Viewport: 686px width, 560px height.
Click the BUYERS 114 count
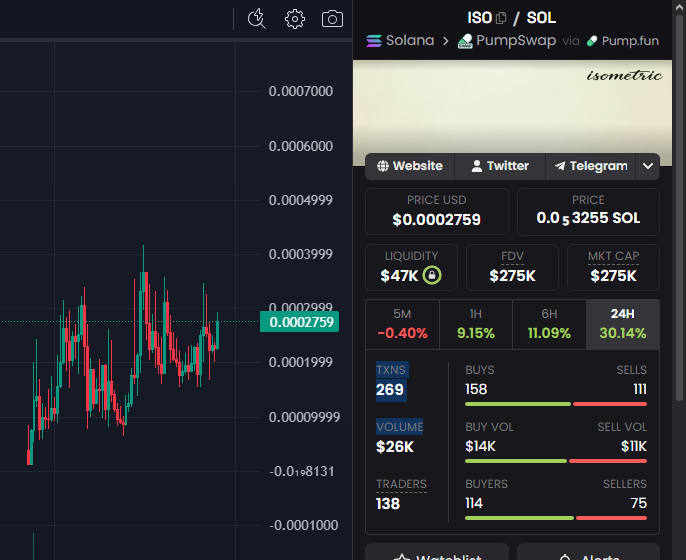pyautogui.click(x=474, y=503)
